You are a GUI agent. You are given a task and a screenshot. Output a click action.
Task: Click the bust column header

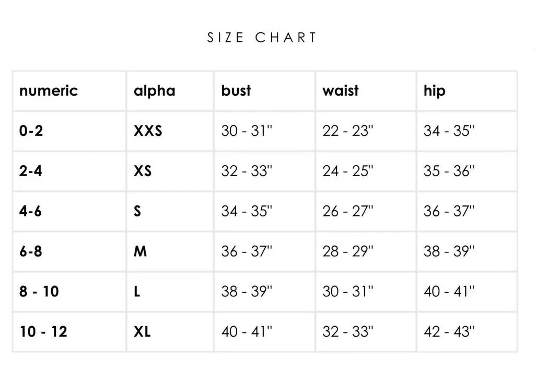point(264,91)
